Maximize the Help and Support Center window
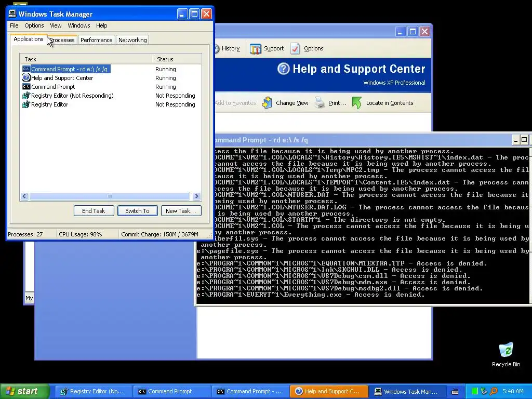Screen dimensions: 532x399 pyautogui.click(x=413, y=32)
